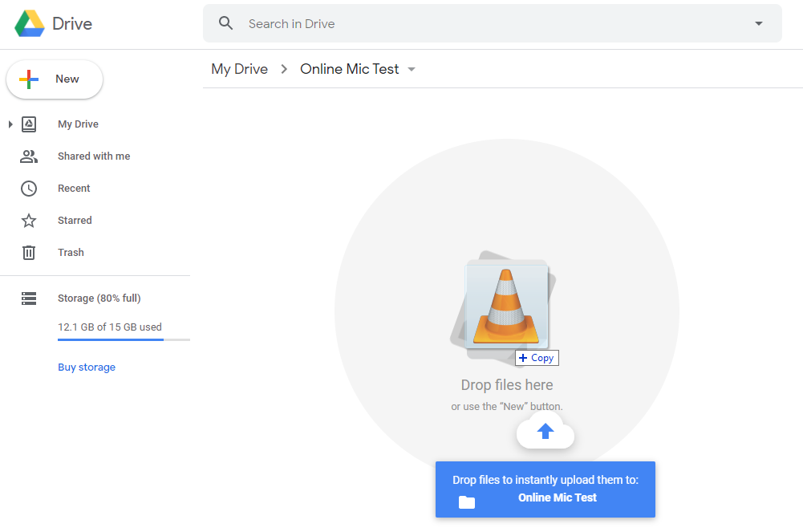Open the Trash section
803x532 pixels.
[71, 253]
